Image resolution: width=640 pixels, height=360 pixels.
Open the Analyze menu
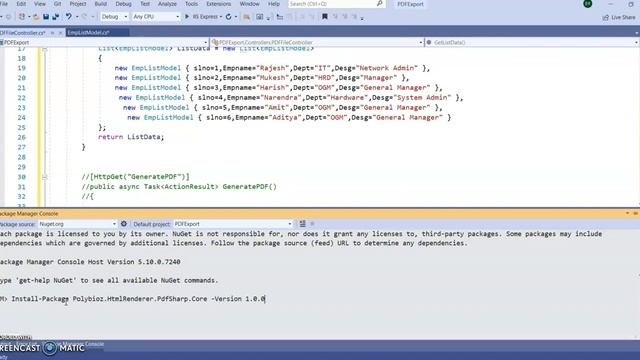(167, 4)
